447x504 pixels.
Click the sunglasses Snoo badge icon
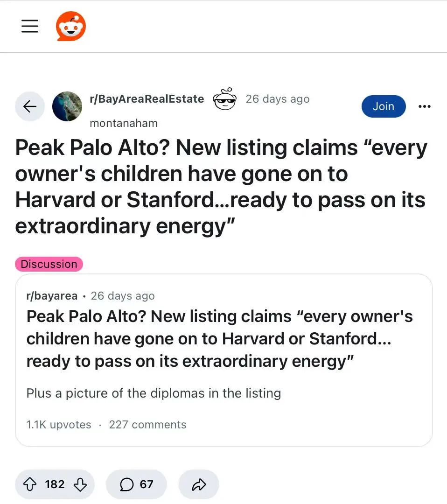224,98
